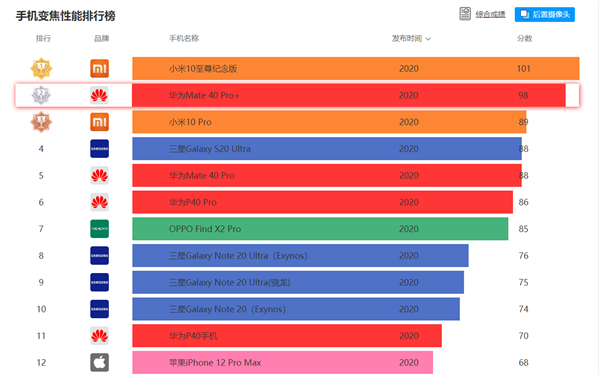The width and height of the screenshot is (600, 376).
Task: Click score 76 in rank 8 row
Action: click(523, 256)
